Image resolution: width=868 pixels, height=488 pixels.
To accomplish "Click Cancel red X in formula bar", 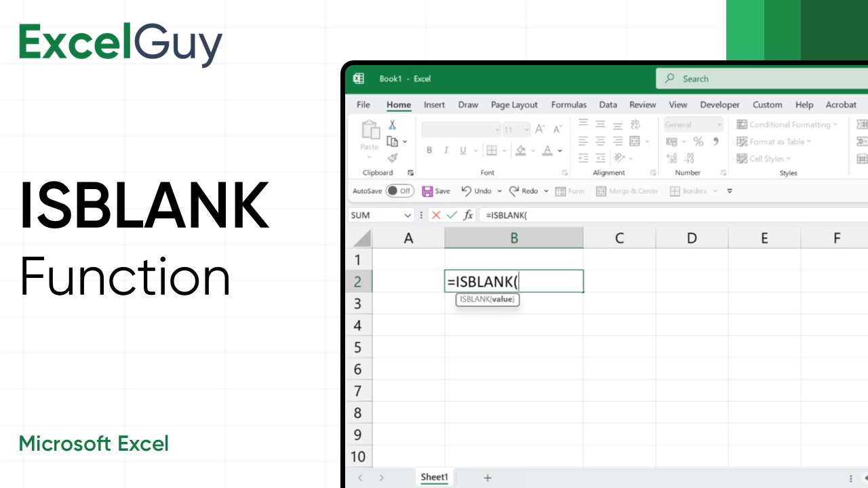I will 436,215.
